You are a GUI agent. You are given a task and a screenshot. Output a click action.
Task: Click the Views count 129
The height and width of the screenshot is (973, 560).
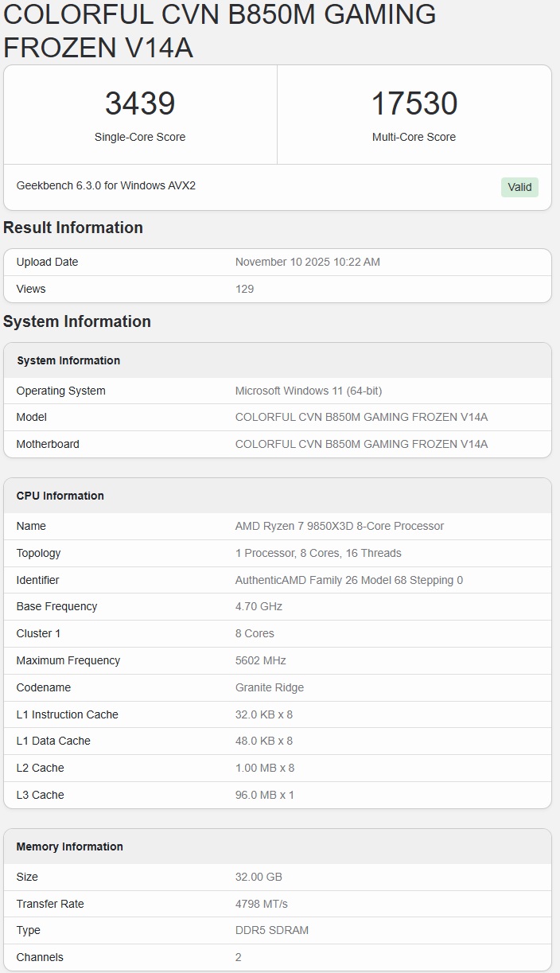[x=244, y=289]
